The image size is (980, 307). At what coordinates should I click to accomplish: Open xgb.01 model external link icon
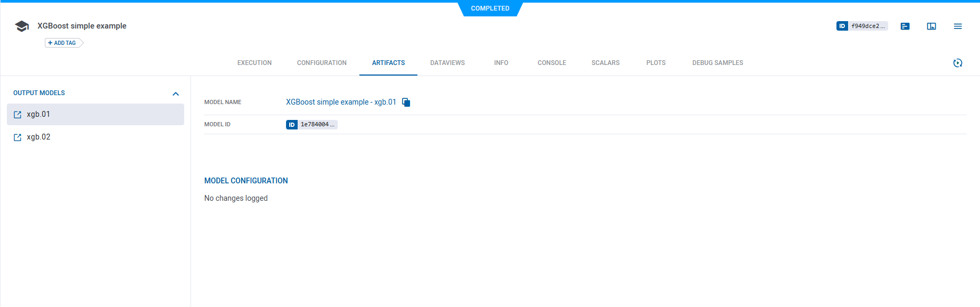point(17,115)
